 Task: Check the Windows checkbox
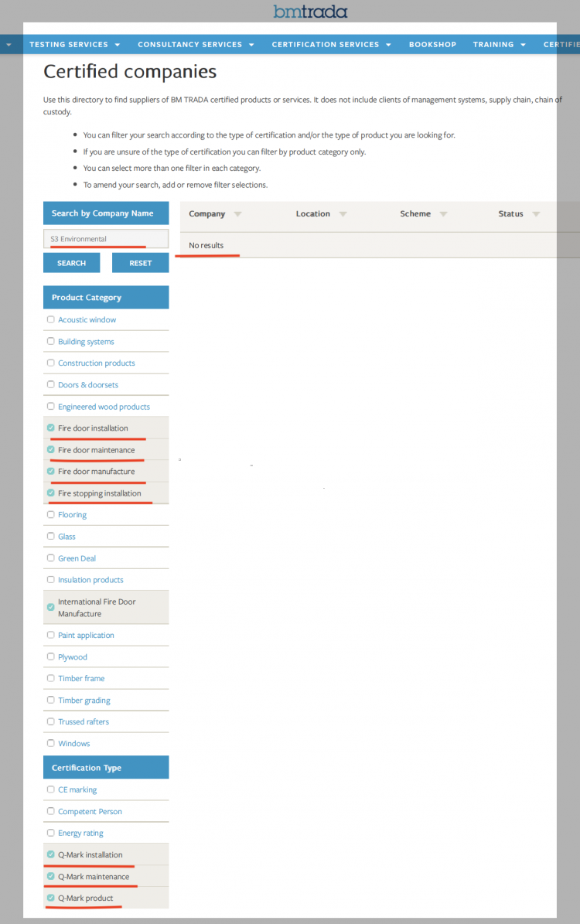pyautogui.click(x=51, y=743)
